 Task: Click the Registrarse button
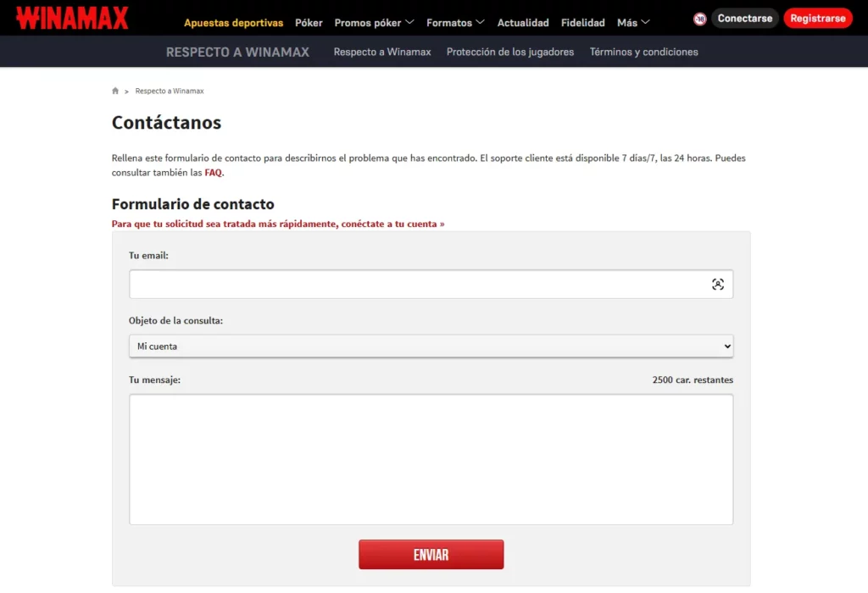[x=818, y=19]
